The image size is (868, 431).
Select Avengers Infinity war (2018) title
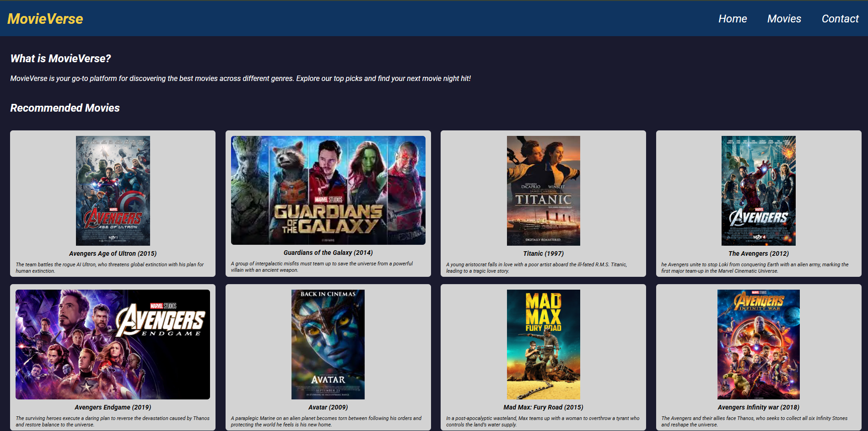[759, 407]
